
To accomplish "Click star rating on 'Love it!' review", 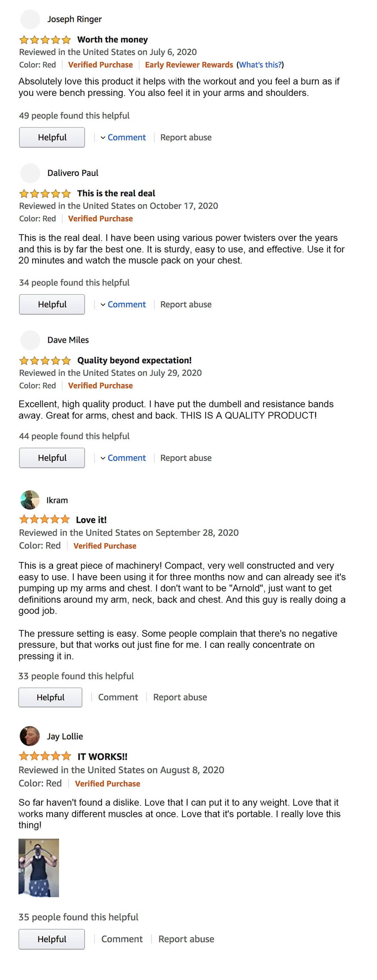I will 44,519.
